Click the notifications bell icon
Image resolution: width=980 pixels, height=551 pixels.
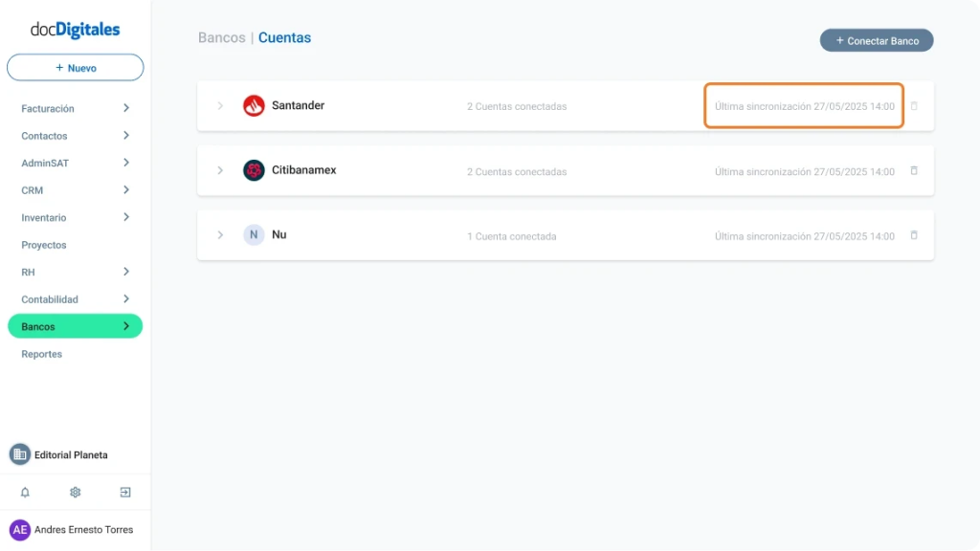click(25, 493)
